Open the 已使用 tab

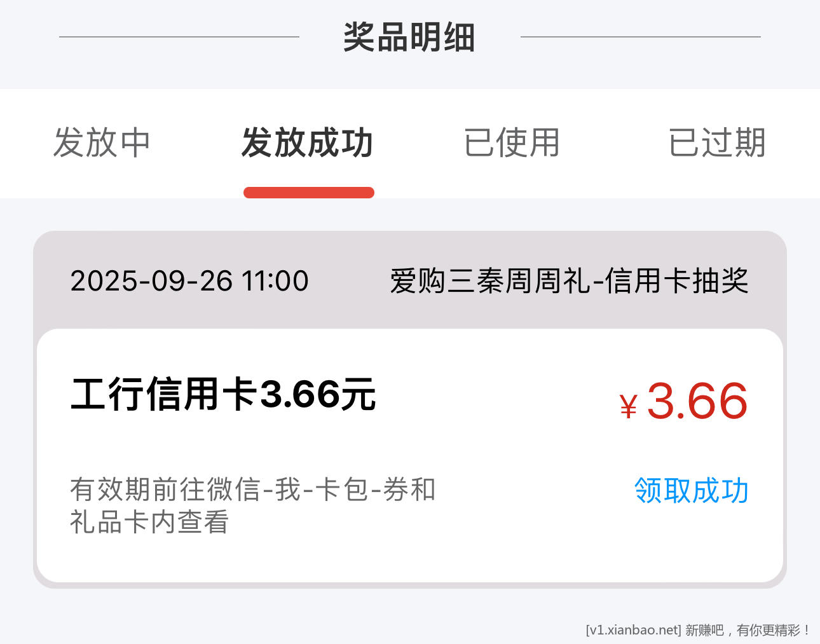(512, 142)
